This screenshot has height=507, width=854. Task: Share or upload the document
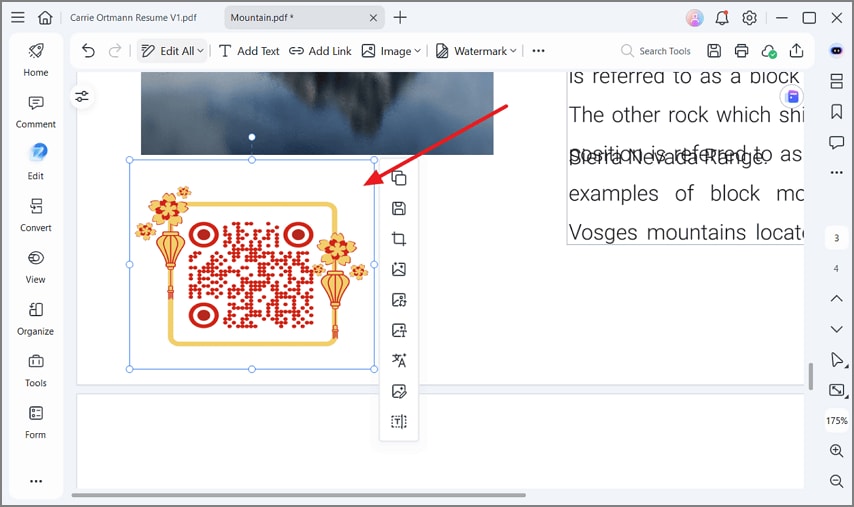[x=796, y=51]
